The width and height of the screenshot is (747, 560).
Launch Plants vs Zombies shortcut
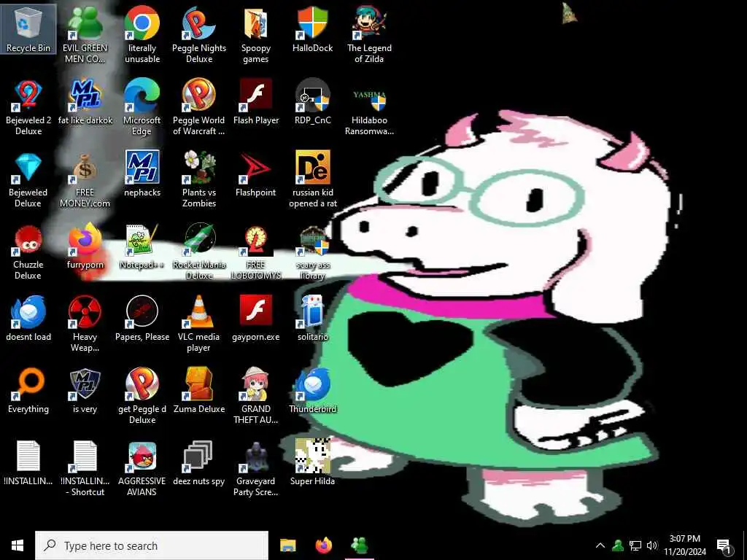point(199,179)
